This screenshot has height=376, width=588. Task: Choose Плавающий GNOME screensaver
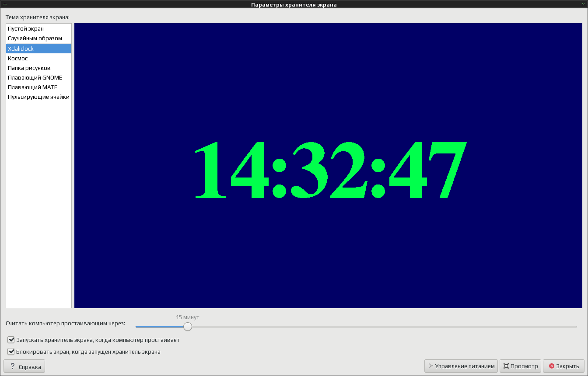click(x=38, y=77)
